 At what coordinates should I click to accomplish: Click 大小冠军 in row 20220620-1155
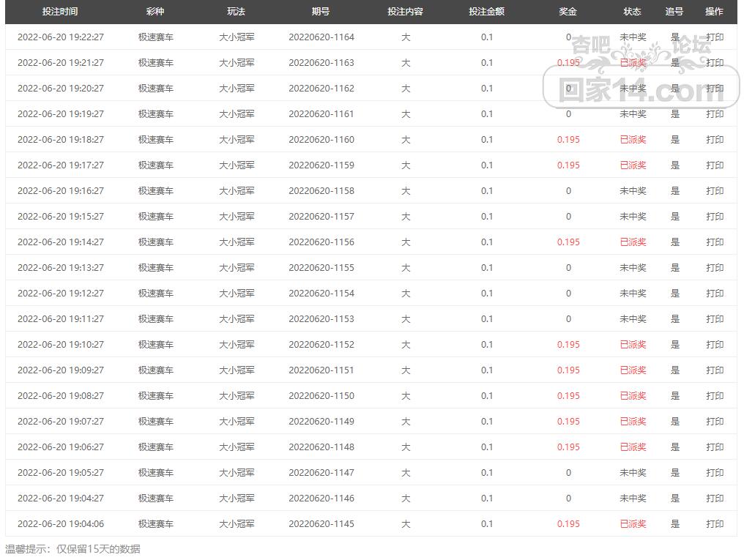pos(237,267)
